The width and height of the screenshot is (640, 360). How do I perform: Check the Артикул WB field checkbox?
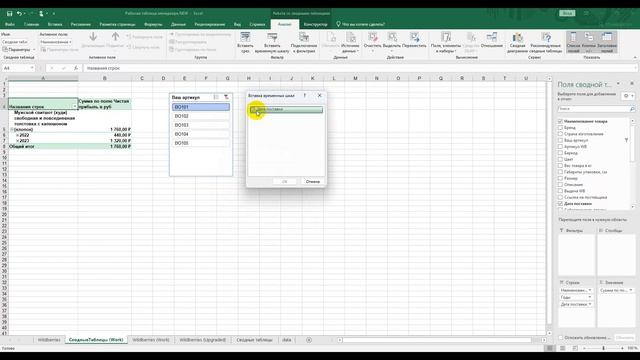pyautogui.click(x=560, y=147)
